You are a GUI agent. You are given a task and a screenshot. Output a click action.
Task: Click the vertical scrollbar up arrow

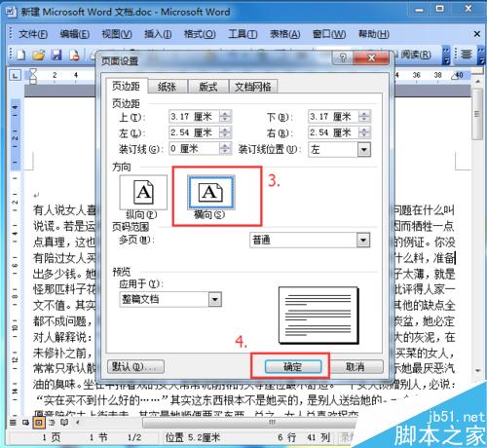click(x=477, y=82)
